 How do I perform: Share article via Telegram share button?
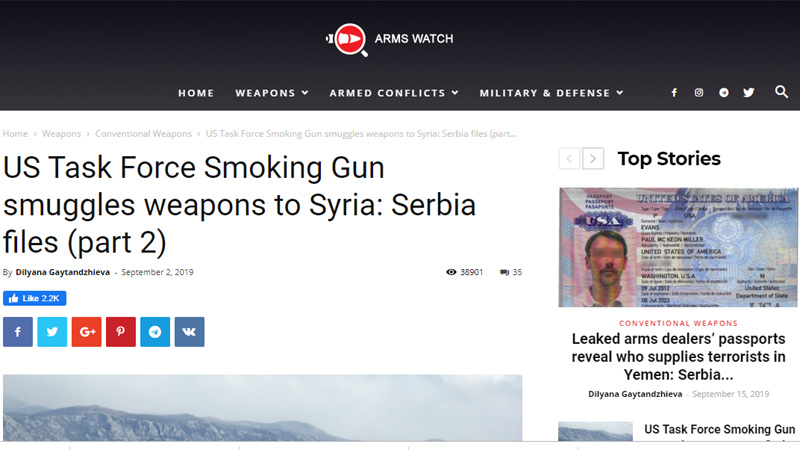155,332
